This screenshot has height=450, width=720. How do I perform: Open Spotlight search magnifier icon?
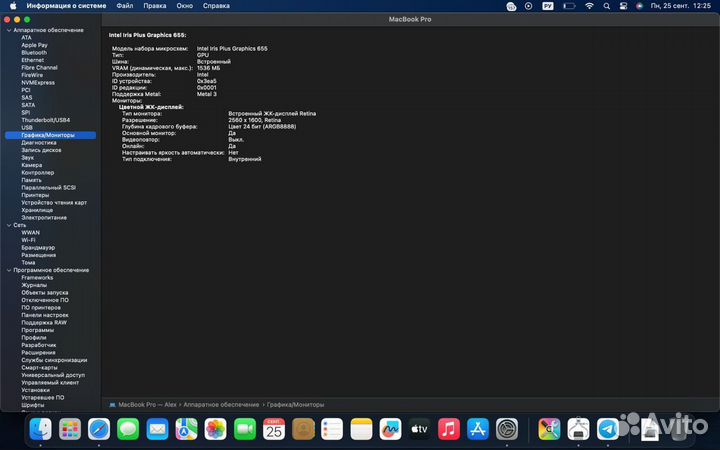coord(607,6)
